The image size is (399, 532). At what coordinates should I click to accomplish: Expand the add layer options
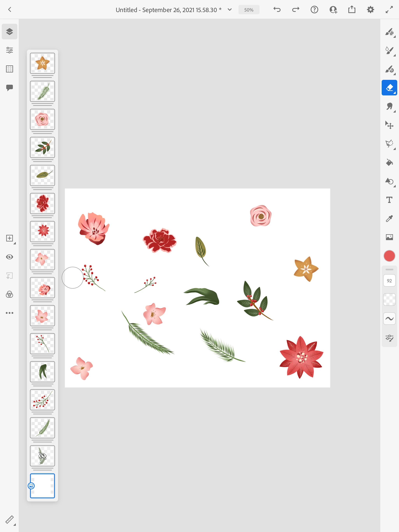[x=10, y=238]
